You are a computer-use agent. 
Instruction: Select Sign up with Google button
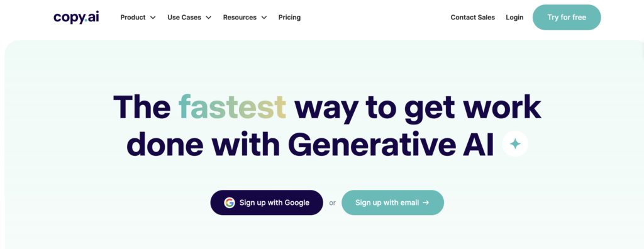pos(267,202)
